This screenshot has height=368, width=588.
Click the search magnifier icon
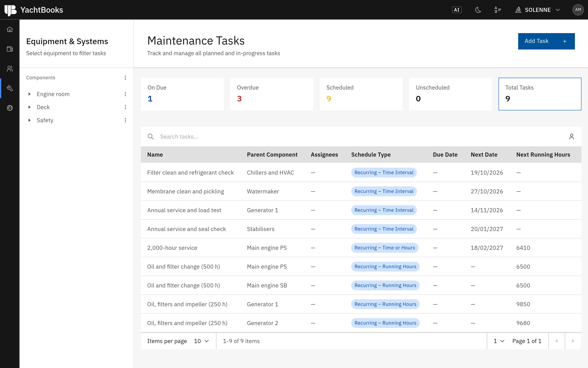[x=151, y=137]
